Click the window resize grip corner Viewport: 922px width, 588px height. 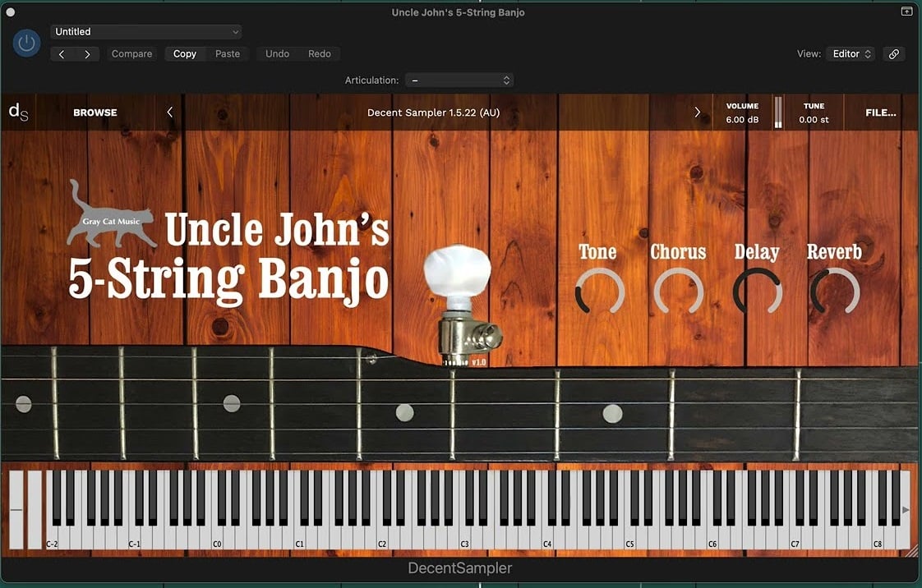[912, 551]
